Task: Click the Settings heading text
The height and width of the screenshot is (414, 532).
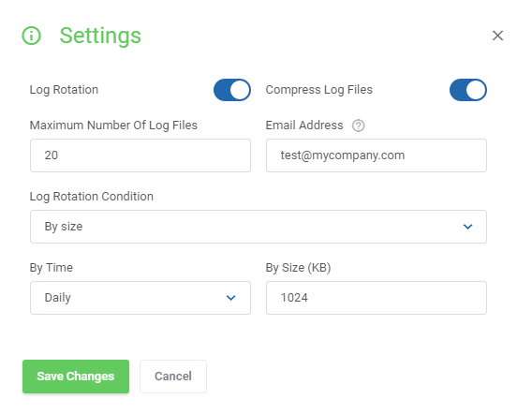Action: click(x=100, y=36)
